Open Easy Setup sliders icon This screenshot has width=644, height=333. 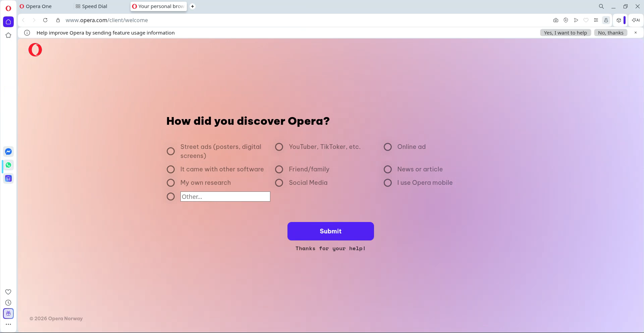596,20
